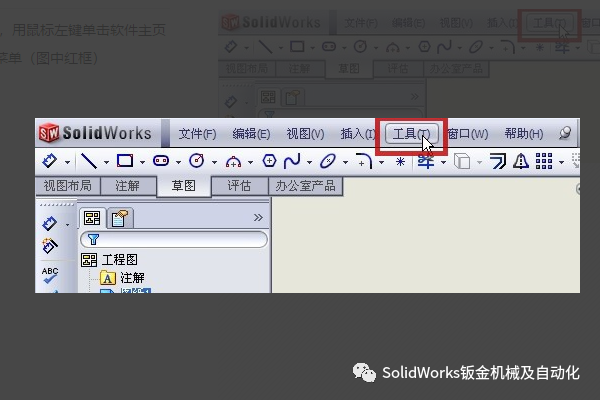The width and height of the screenshot is (600, 400).
Task: Select the Point sketch tool
Action: [400, 162]
